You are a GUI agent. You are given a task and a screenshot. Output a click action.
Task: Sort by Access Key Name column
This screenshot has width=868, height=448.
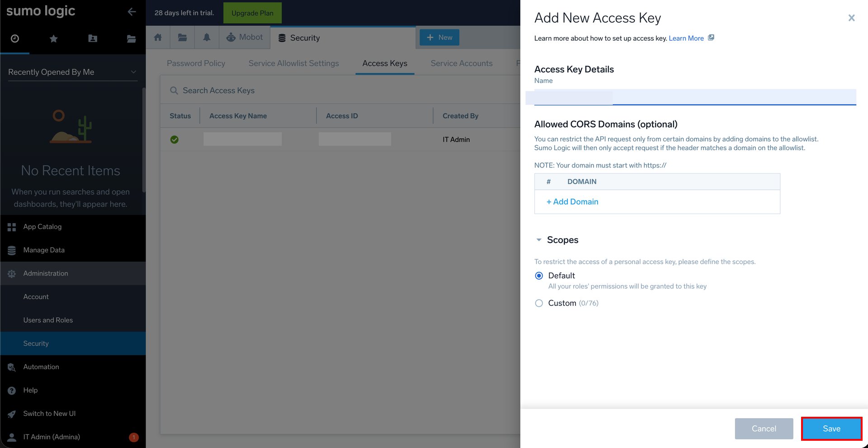tap(238, 116)
